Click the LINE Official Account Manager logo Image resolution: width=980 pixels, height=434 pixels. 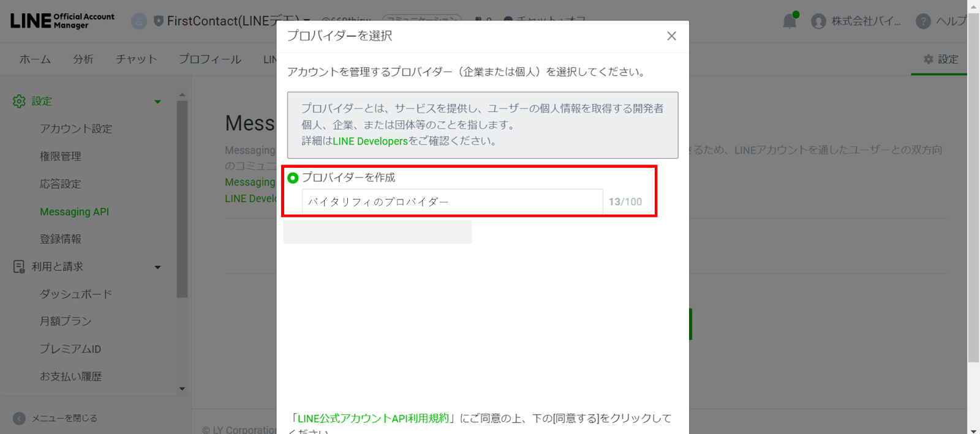[x=62, y=21]
